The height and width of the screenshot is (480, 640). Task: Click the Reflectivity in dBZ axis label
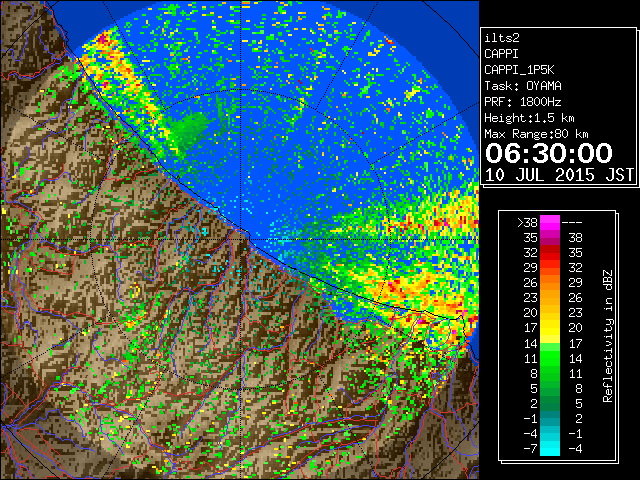[608, 336]
